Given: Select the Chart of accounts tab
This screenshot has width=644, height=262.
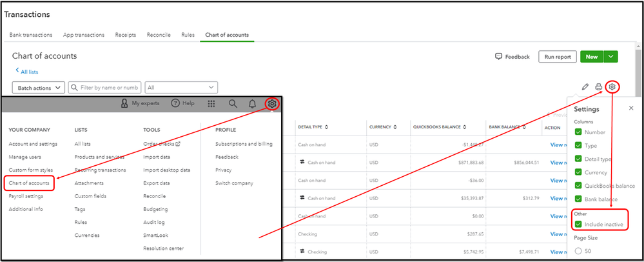Looking at the screenshot, I should 227,35.
